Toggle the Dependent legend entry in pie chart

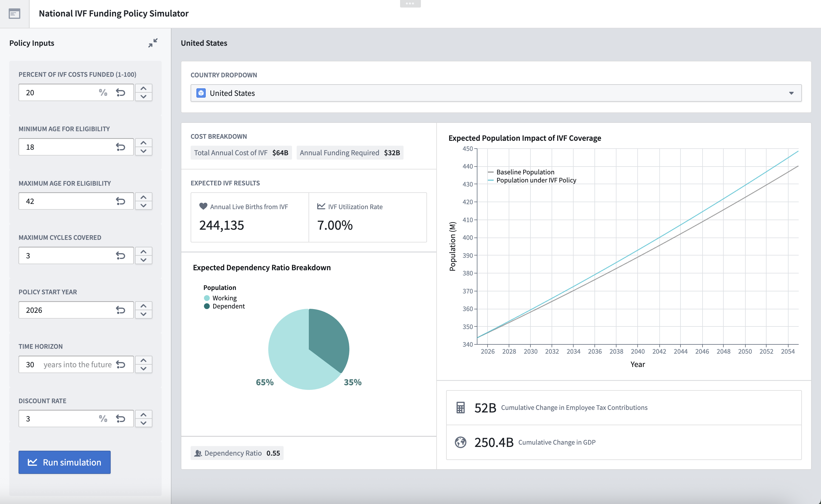pyautogui.click(x=228, y=306)
